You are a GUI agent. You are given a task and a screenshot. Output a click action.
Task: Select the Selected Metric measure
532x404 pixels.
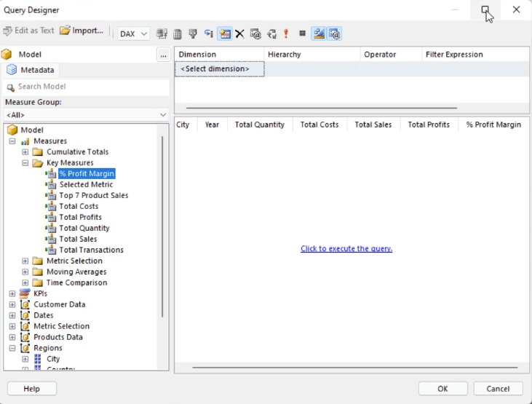pyautogui.click(x=86, y=184)
